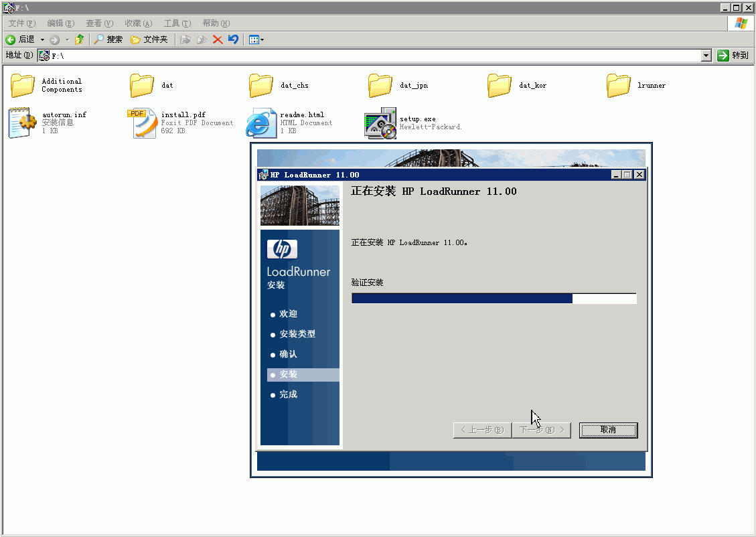Open the Back button history dropdown
The width and height of the screenshot is (756, 537).
tap(42, 40)
